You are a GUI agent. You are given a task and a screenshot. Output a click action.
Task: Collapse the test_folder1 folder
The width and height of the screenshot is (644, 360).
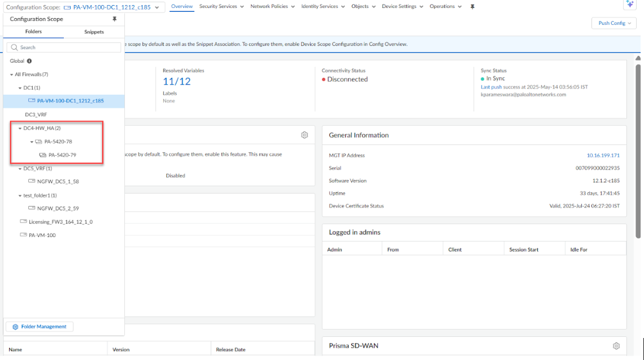(20, 196)
